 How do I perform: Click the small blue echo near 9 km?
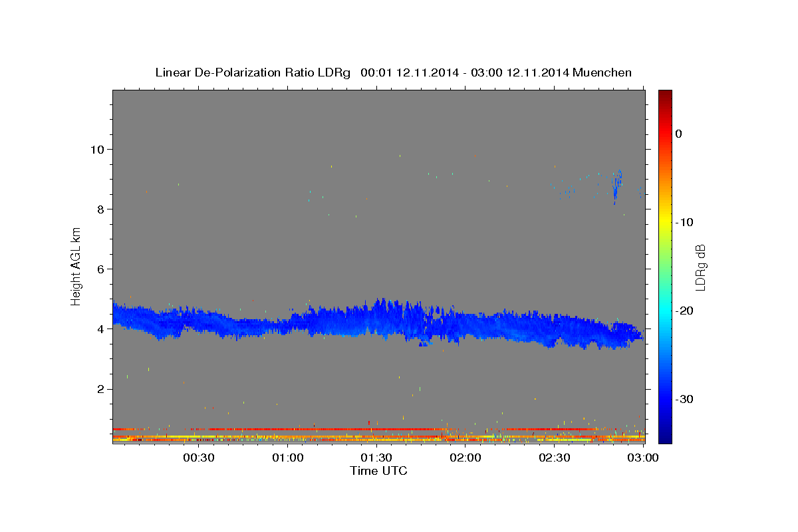(616, 186)
